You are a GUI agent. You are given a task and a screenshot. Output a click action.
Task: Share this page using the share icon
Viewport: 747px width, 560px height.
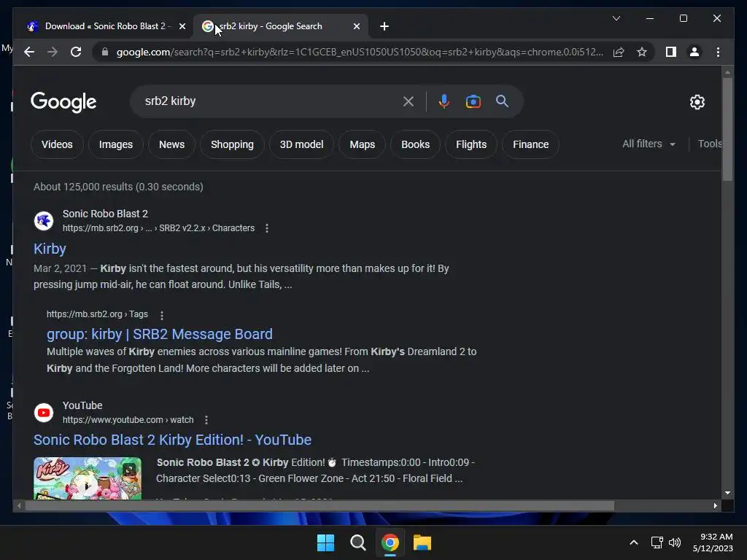(619, 52)
